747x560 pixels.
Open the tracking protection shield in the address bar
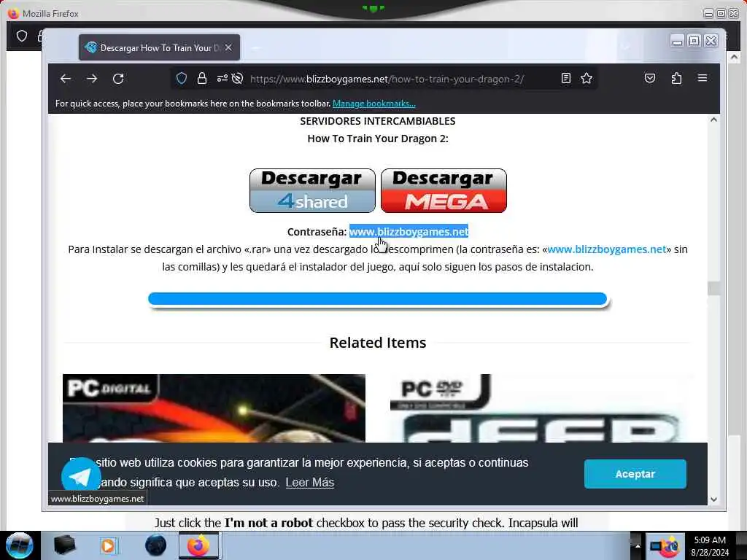[x=182, y=79]
